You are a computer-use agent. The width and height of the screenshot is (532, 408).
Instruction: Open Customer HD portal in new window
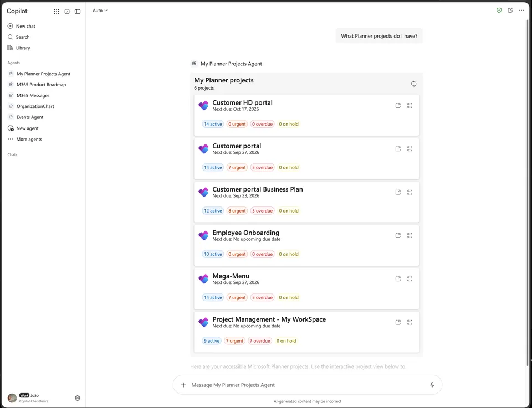[x=398, y=105]
